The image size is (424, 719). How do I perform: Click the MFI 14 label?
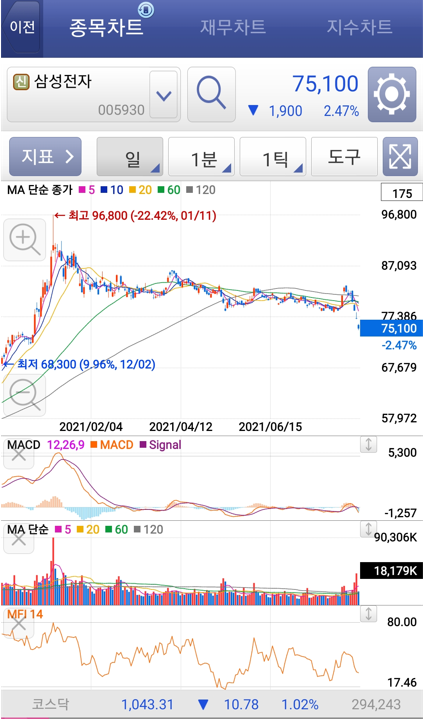[x=25, y=614]
